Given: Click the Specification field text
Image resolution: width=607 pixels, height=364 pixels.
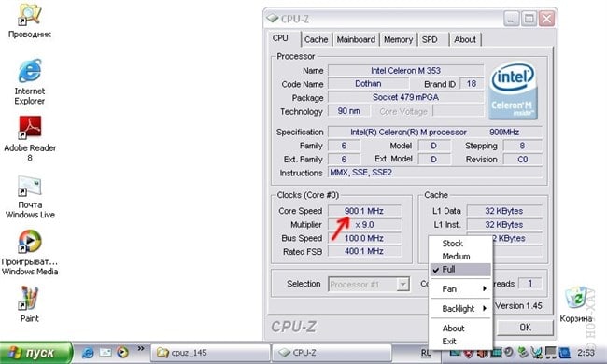Looking at the screenshot, I should (x=435, y=132).
